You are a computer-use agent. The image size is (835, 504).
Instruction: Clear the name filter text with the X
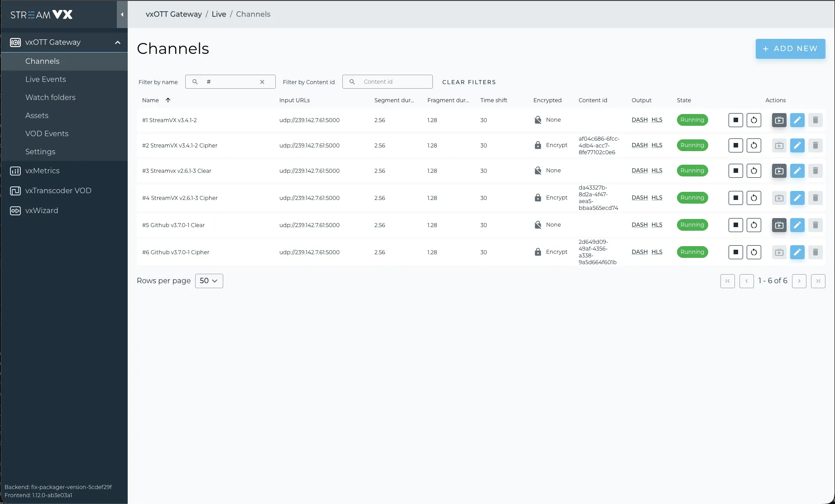(262, 82)
